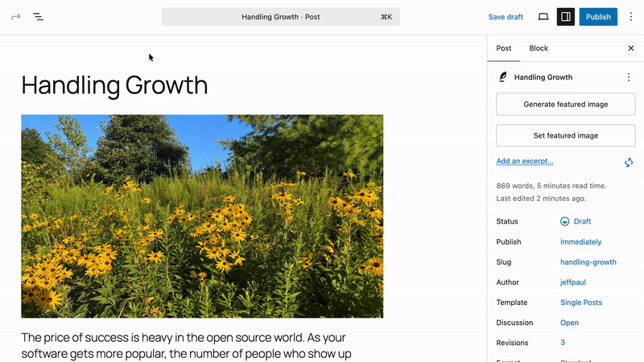Image resolution: width=644 pixels, height=362 pixels.
Task: Click Generate featured image button
Action: point(566,105)
